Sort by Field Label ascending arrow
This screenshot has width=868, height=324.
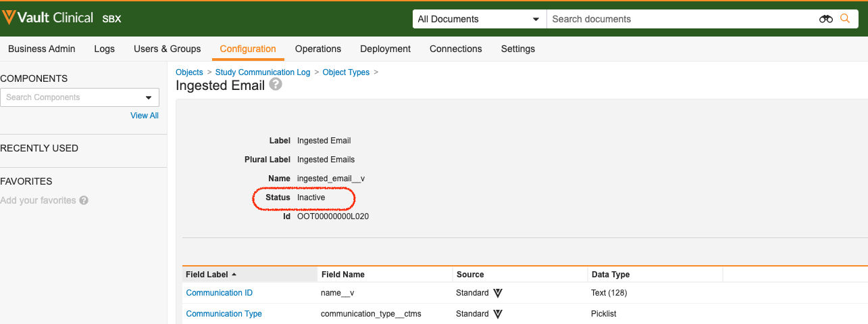point(234,275)
